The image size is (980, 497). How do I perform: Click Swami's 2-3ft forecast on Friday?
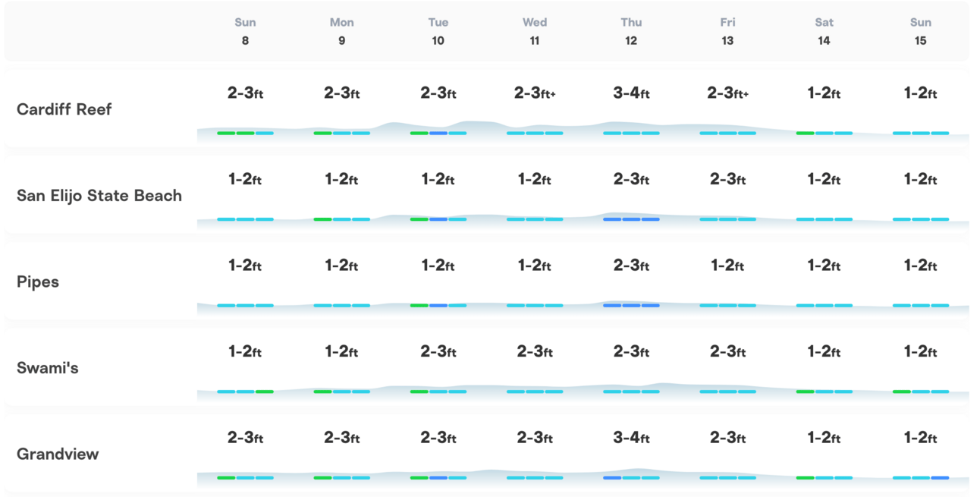click(727, 352)
